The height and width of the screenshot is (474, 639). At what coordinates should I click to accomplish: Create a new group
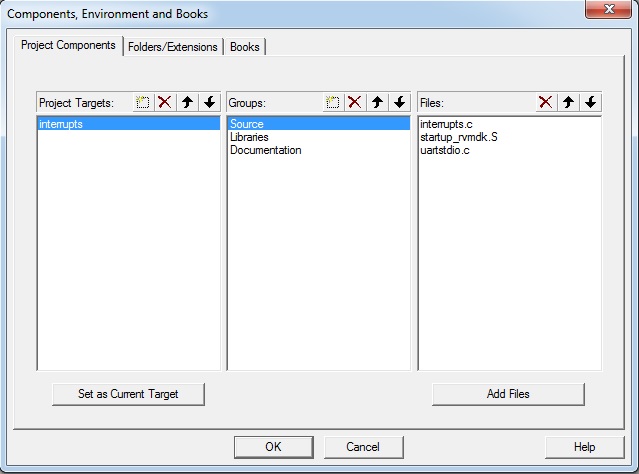(x=333, y=102)
